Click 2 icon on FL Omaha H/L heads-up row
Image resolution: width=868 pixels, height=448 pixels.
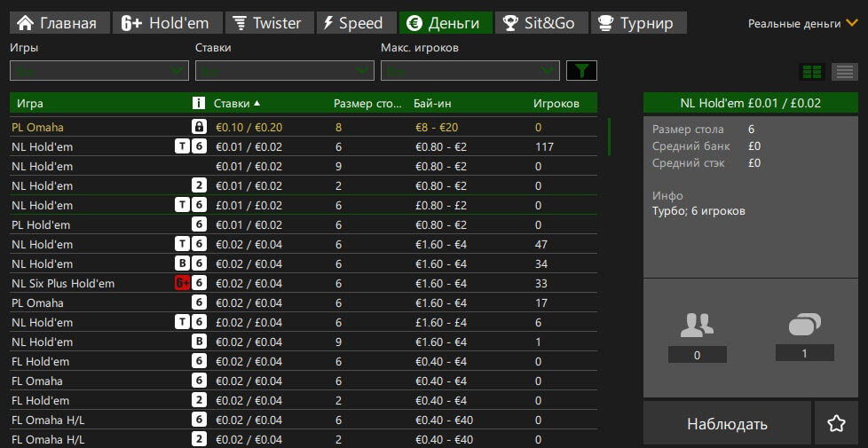[199, 439]
